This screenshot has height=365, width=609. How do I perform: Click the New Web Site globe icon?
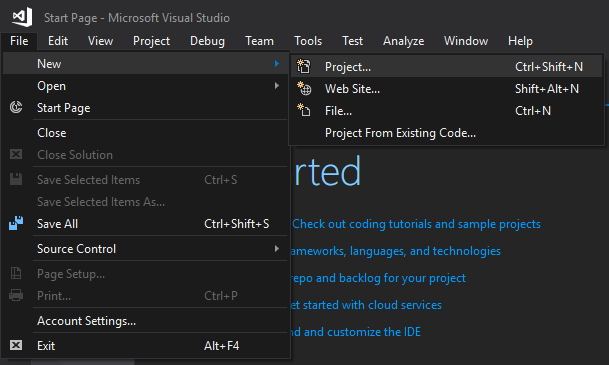tap(304, 89)
